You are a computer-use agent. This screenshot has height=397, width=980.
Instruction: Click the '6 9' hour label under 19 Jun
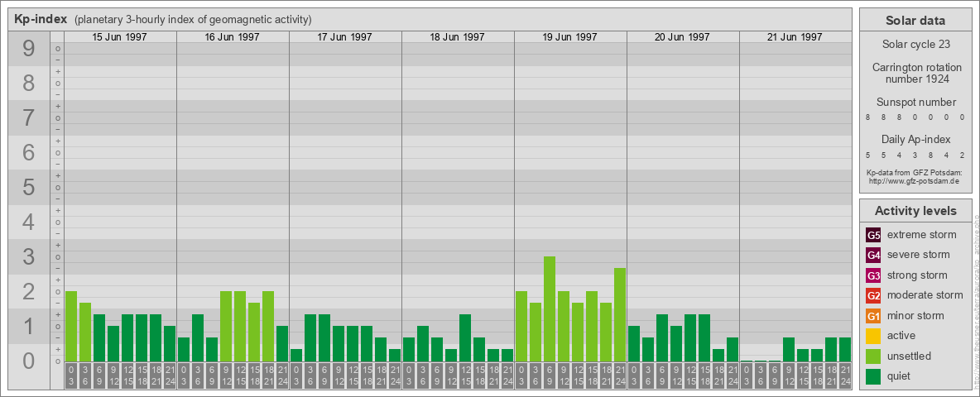pyautogui.click(x=550, y=375)
